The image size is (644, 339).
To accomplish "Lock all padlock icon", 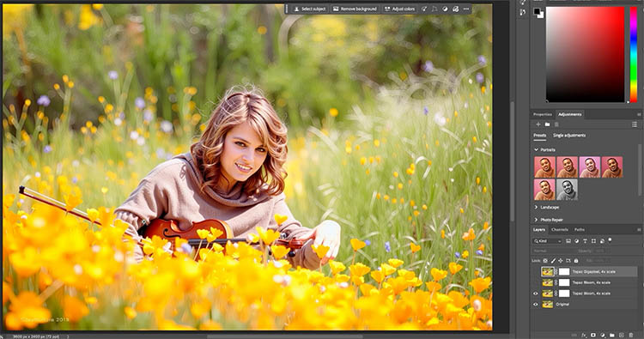I will tap(576, 261).
